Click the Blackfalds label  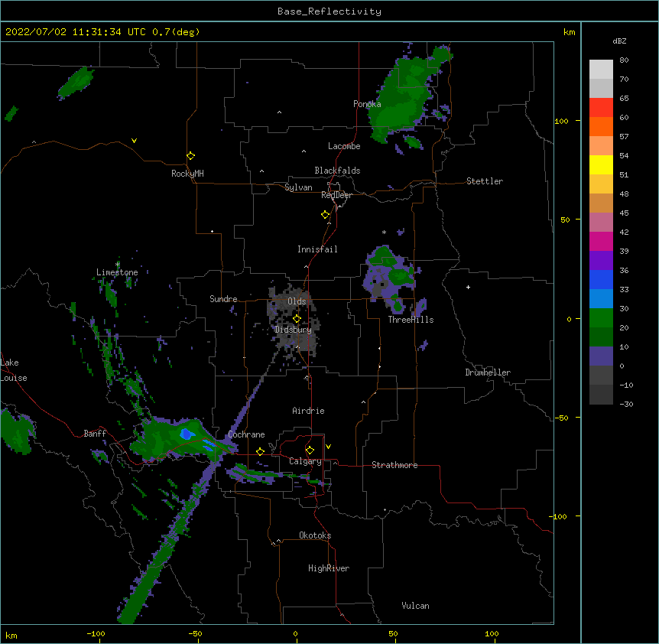pyautogui.click(x=337, y=171)
